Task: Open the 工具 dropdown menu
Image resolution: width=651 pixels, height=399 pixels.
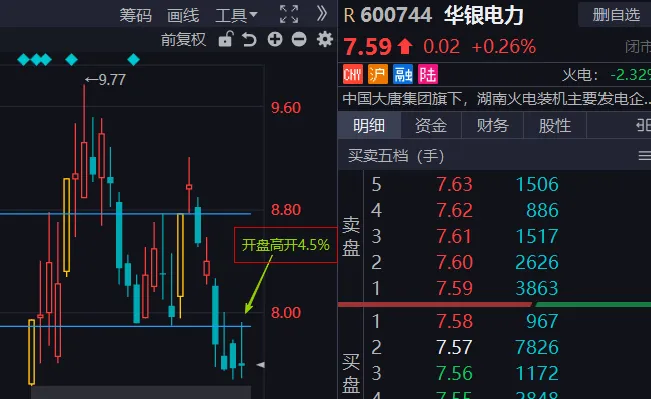Action: (x=236, y=15)
